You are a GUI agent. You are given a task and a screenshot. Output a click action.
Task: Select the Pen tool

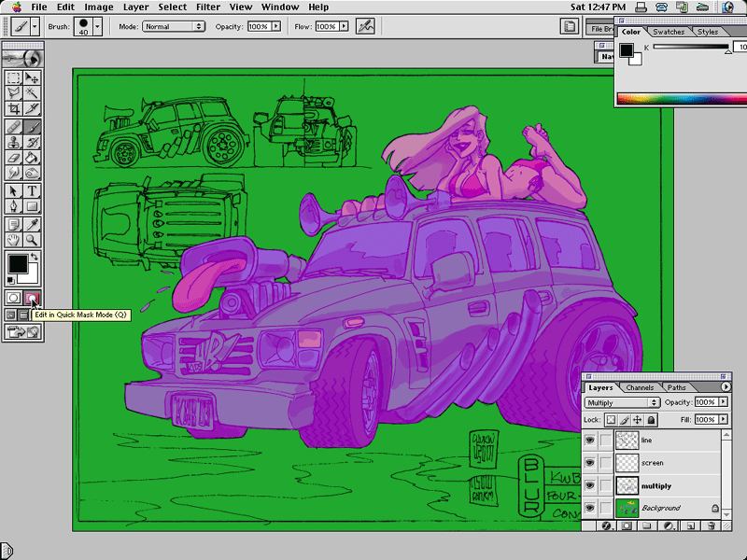point(13,206)
